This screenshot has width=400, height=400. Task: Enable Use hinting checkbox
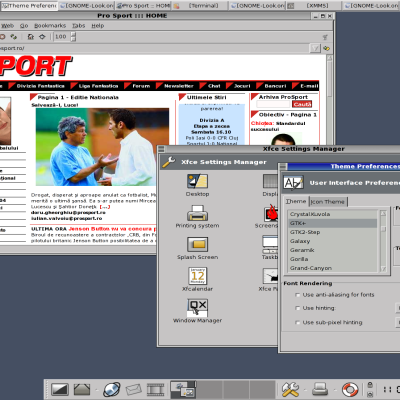(x=298, y=308)
